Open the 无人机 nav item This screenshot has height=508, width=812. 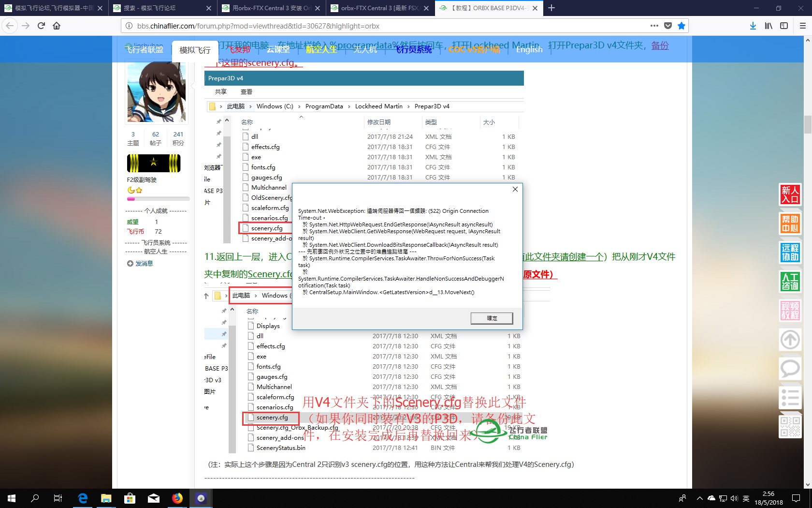coord(365,49)
